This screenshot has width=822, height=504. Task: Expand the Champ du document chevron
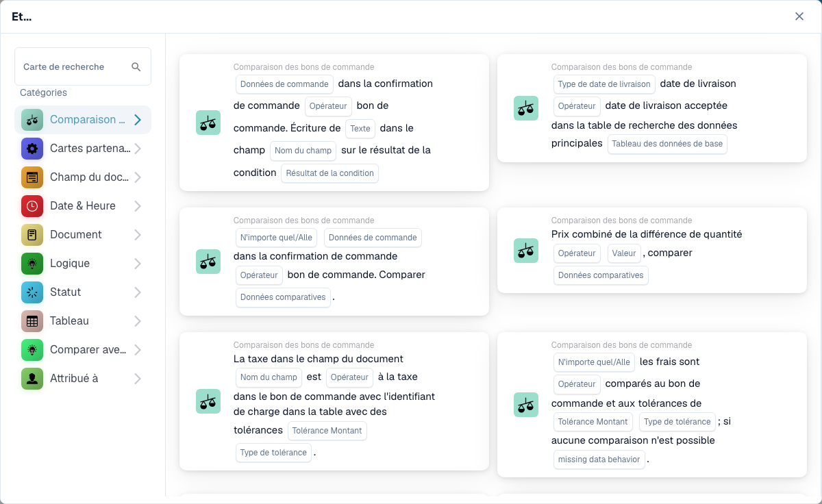[x=138, y=177]
